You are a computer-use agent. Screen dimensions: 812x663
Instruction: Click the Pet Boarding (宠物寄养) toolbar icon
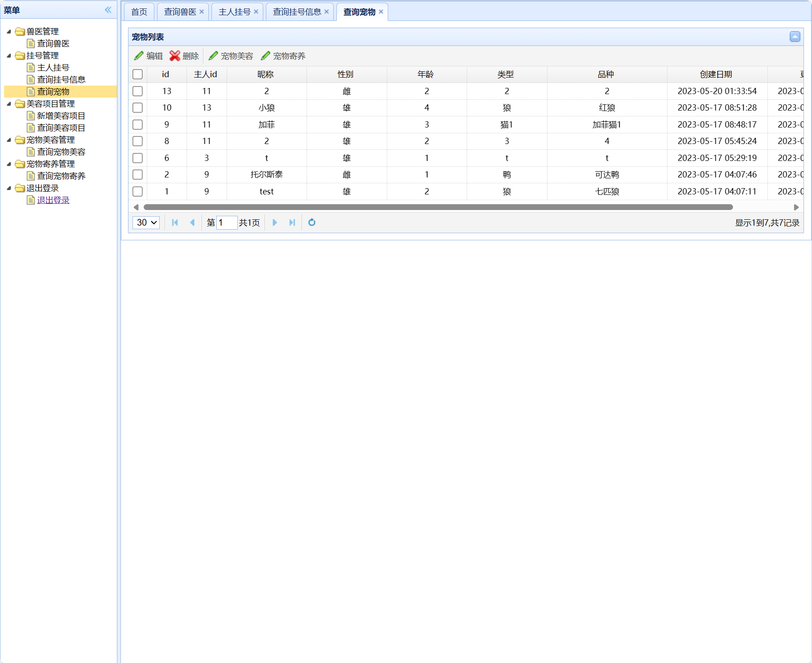coord(265,56)
